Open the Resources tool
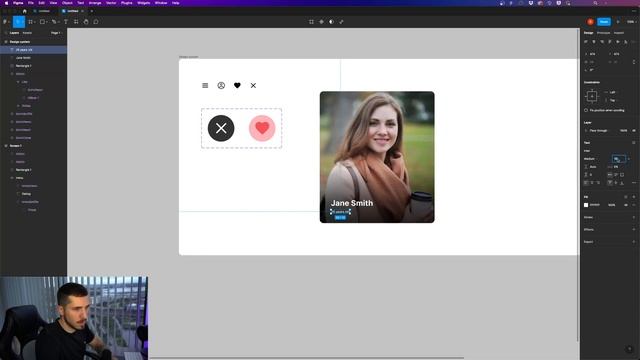The image size is (640, 360). point(76,22)
